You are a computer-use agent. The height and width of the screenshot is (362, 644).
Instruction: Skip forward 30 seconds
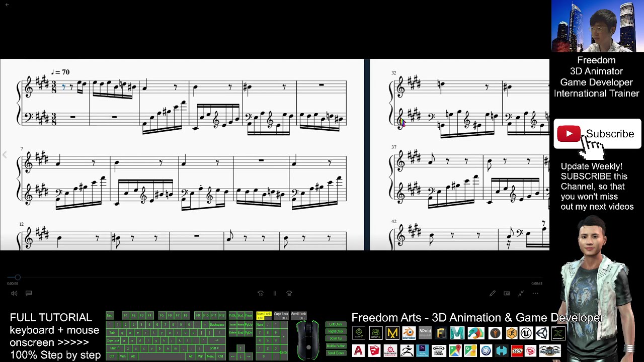click(x=289, y=293)
